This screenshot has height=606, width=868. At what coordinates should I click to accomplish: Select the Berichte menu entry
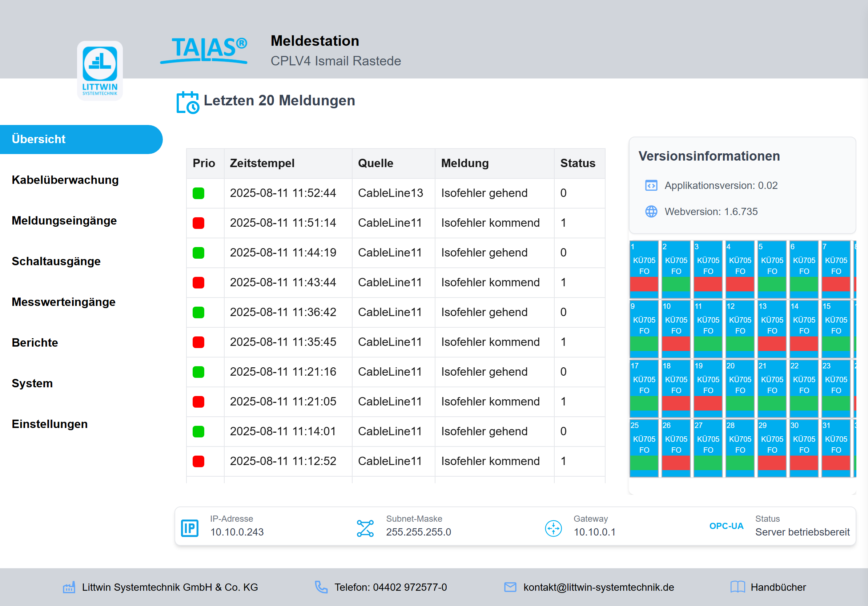(x=35, y=343)
